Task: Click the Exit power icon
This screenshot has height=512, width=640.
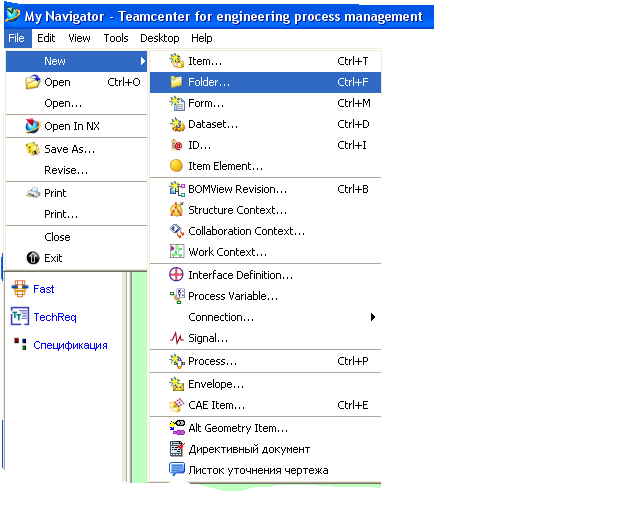Action: click(33, 258)
